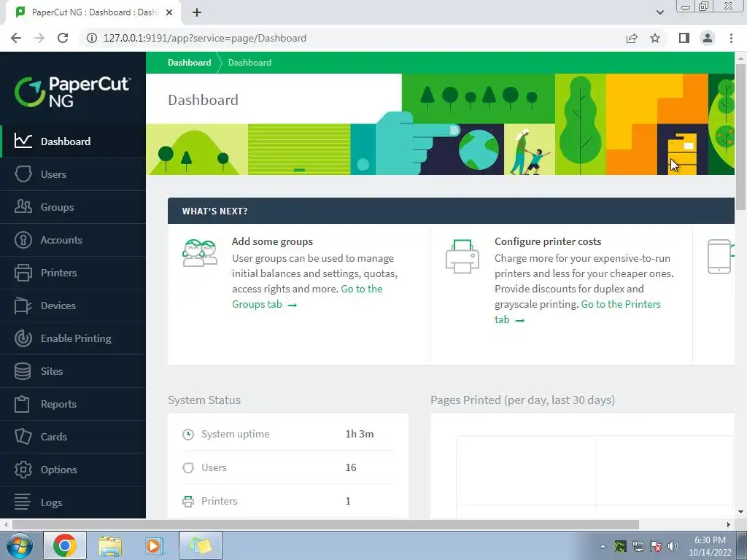Reload the page with refresh button
Image resolution: width=747 pixels, height=560 pixels.
[63, 38]
